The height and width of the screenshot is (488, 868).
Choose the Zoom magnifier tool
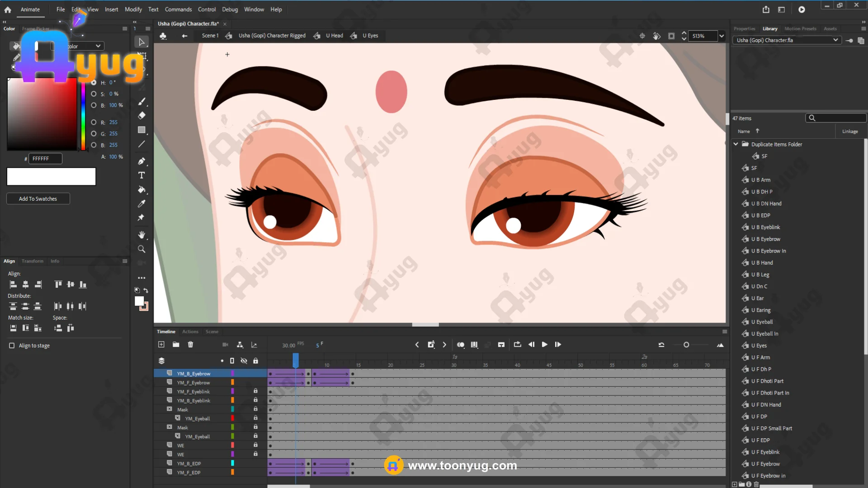(x=142, y=249)
